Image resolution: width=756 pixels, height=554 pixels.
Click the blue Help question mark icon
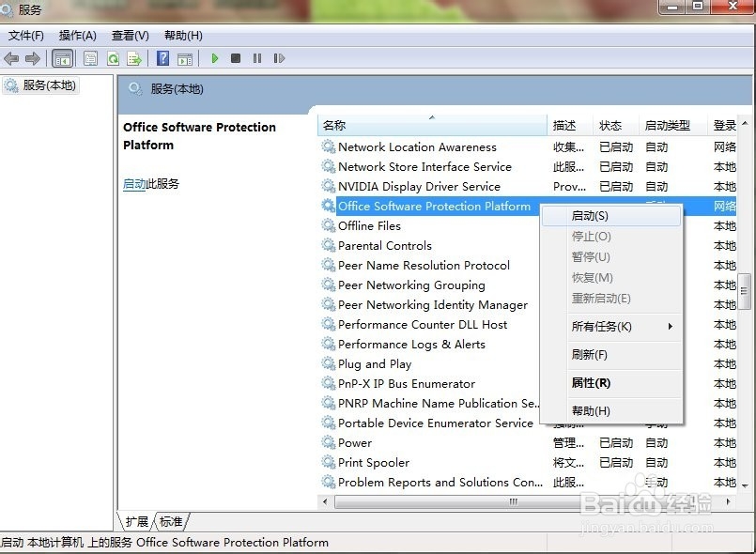[163, 58]
